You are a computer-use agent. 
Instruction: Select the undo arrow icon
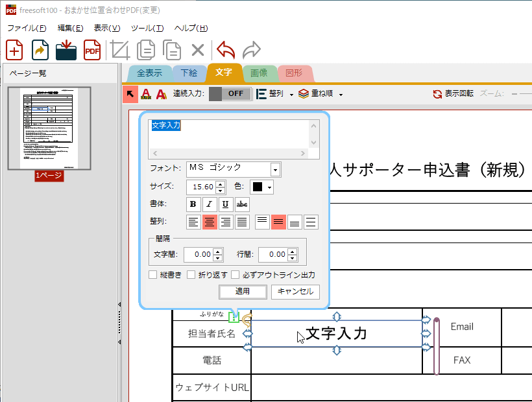tap(225, 50)
